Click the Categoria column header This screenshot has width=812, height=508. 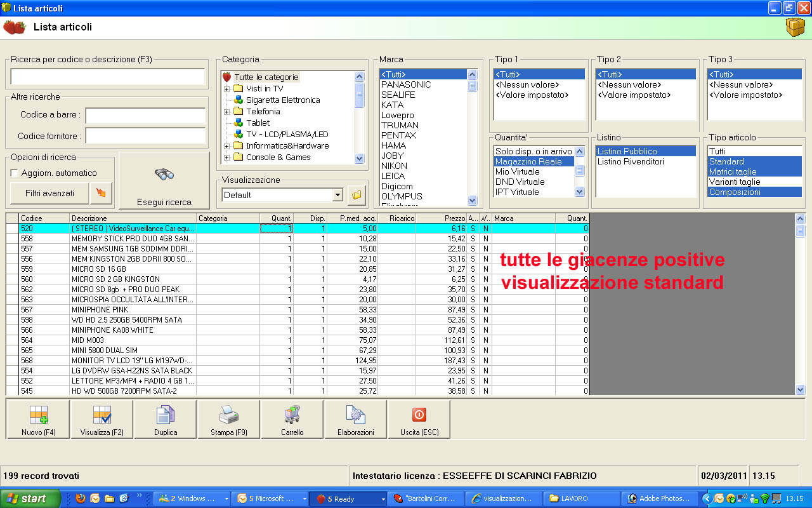[228, 218]
